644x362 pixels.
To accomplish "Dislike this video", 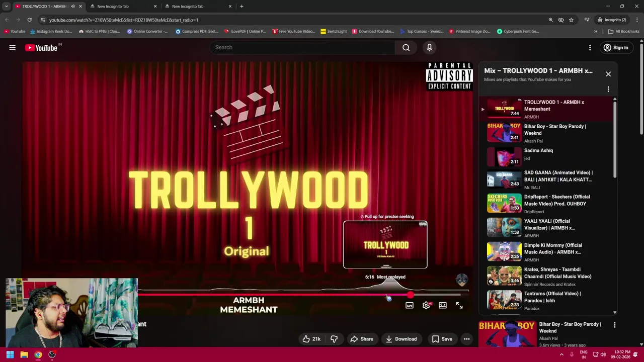I will (x=334, y=339).
